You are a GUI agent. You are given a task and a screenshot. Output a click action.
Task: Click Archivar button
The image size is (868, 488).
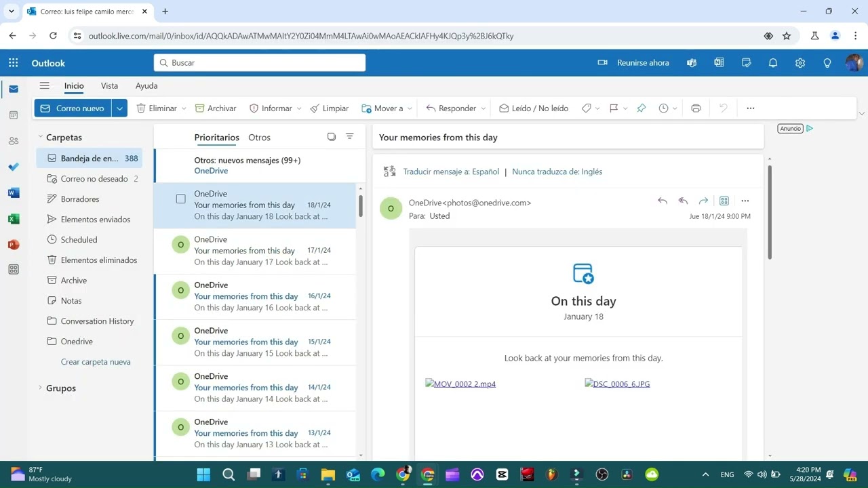[x=216, y=108]
